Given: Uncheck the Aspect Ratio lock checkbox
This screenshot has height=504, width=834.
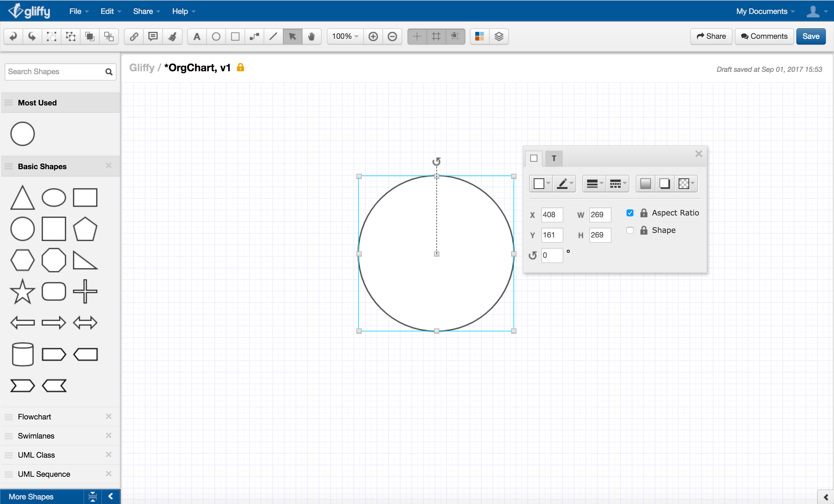Looking at the screenshot, I should 630,213.
